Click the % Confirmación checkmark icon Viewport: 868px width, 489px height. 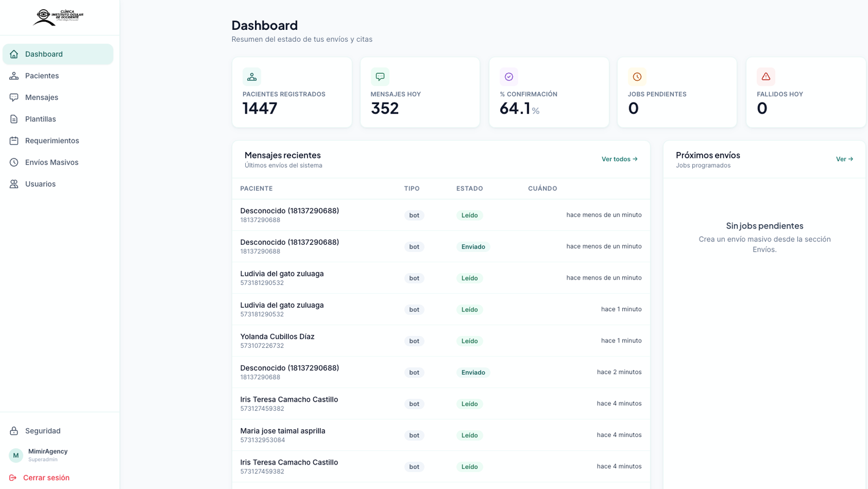(509, 77)
